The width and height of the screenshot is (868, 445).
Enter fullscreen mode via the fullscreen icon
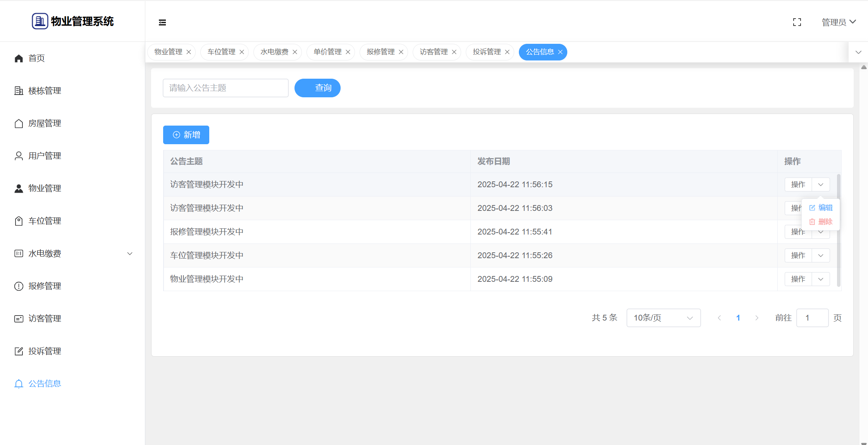tap(797, 22)
